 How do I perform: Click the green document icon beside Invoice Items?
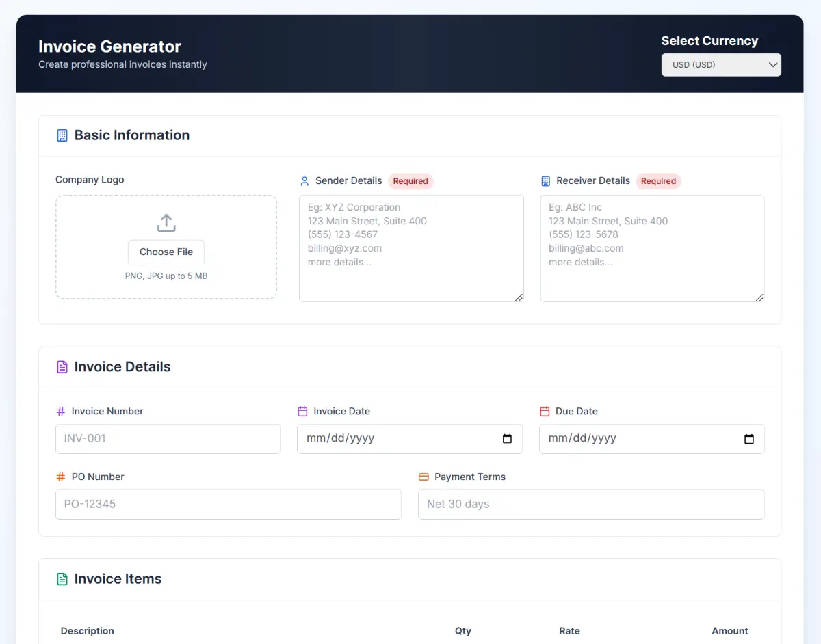tap(62, 579)
